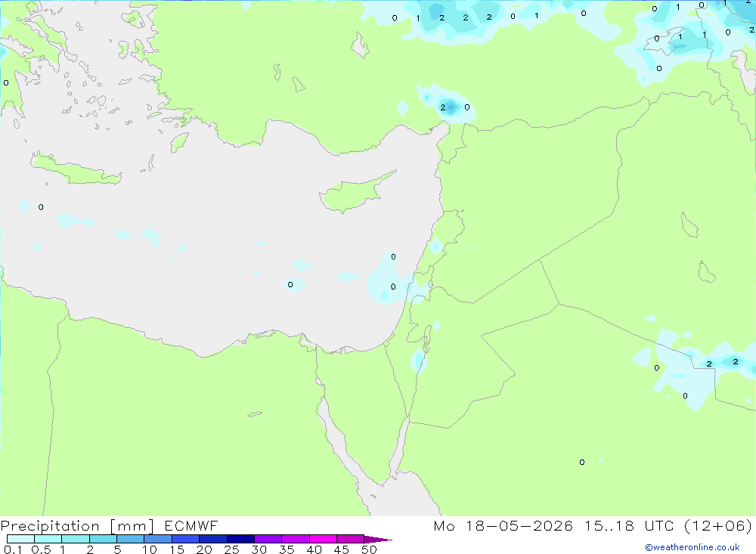Click the '40' legend scale value
Screen dimensions: 756x554
314,549
